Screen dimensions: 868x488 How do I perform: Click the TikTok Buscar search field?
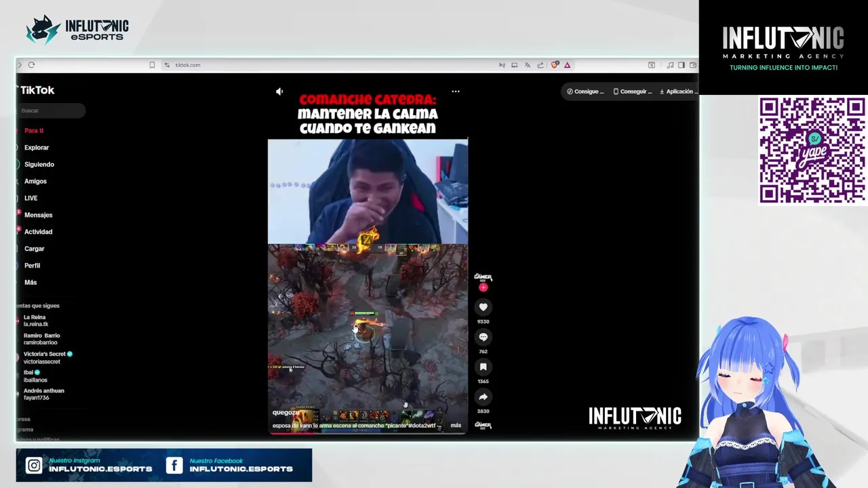point(51,110)
